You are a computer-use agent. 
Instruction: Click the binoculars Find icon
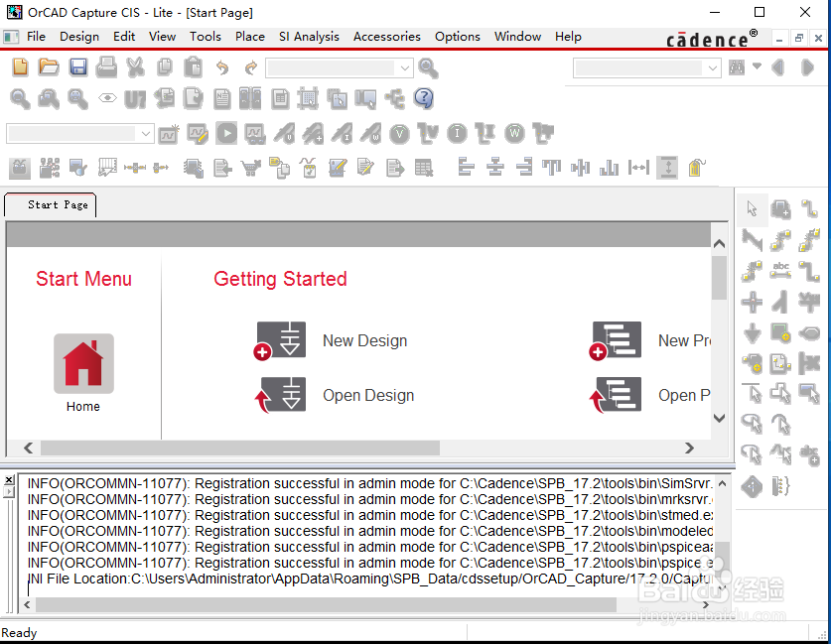click(x=737, y=67)
